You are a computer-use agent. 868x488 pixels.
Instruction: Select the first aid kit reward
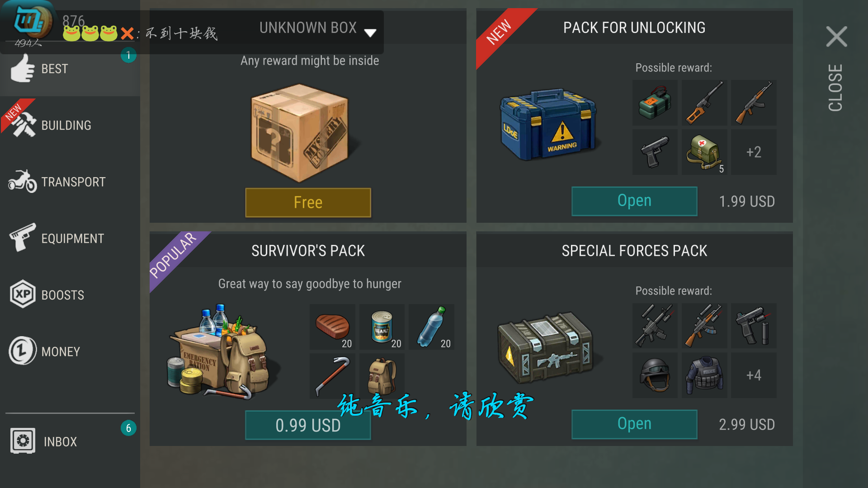tap(704, 152)
